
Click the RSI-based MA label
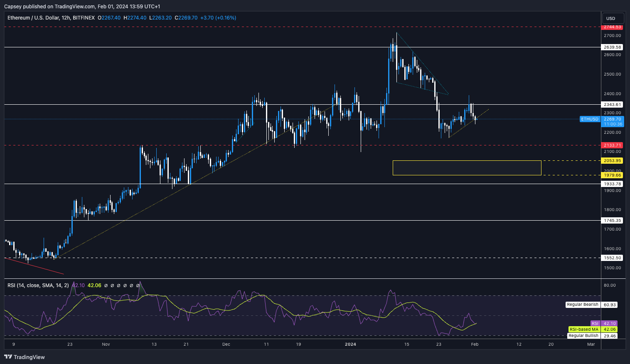(584, 330)
